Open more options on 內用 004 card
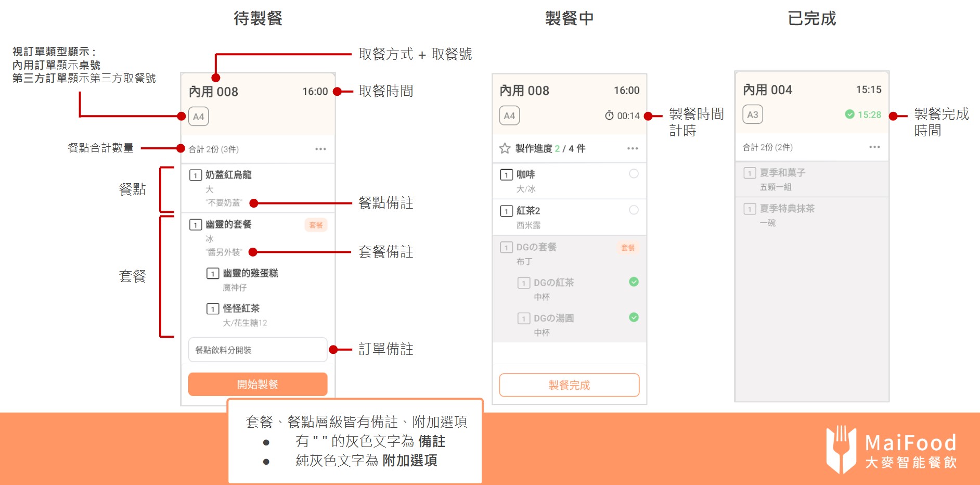980x485 pixels. 874,147
